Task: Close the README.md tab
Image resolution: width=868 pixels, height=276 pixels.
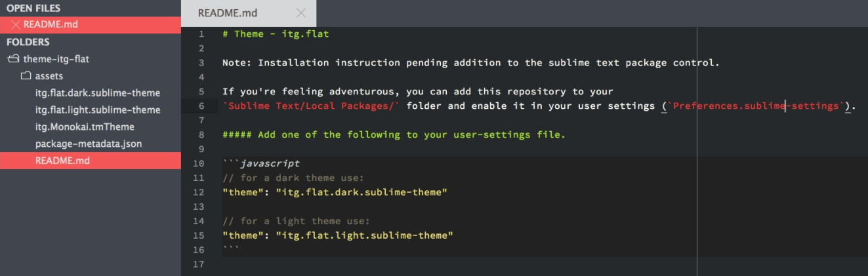Action: point(301,13)
